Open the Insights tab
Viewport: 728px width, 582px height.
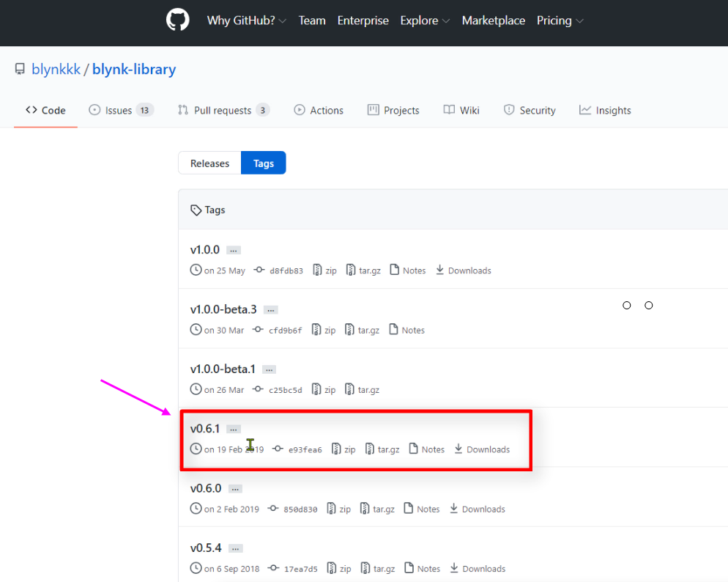point(605,110)
